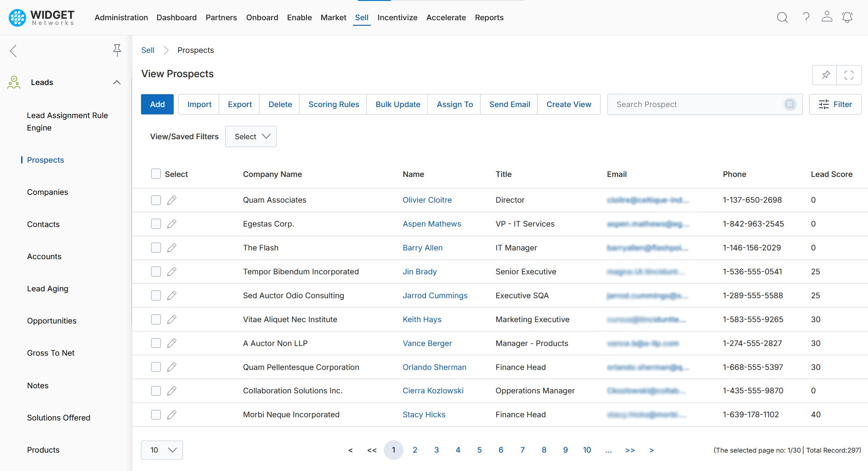Edit the Quam Associates row
Image resolution: width=868 pixels, height=471 pixels.
(172, 200)
